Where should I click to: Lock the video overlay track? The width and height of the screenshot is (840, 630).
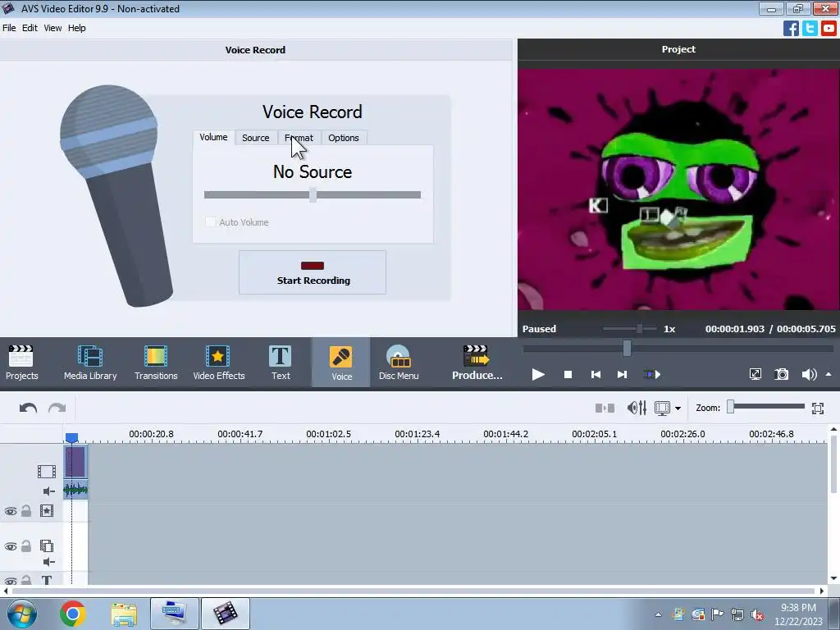click(25, 546)
